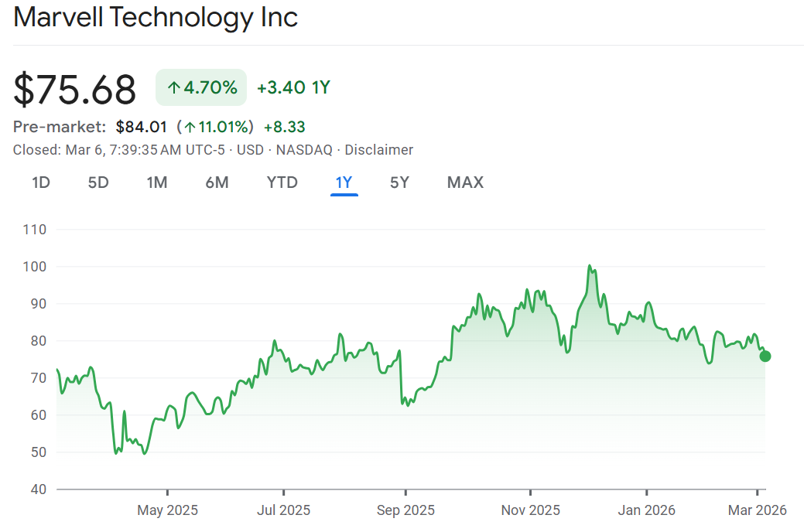
Task: Open the Disclaimer link
Action: [378, 150]
